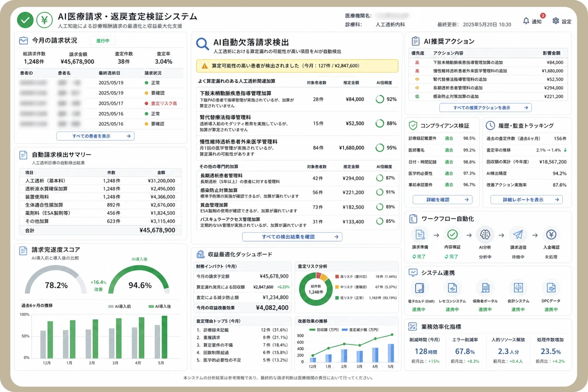Image resolution: width=588 pixels, height=392 pixels.
Task: Click the ¥1,680,000 recommended action row
Action: [488, 71]
